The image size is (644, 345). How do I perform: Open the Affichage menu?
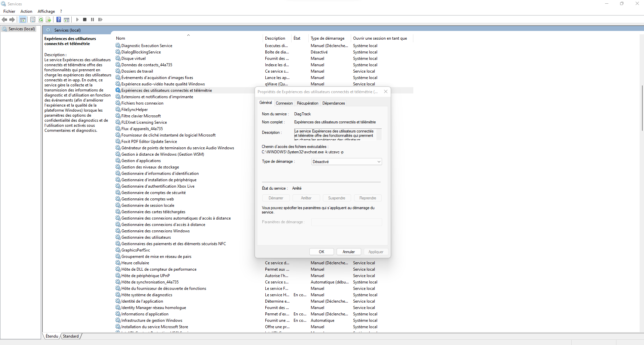(46, 11)
